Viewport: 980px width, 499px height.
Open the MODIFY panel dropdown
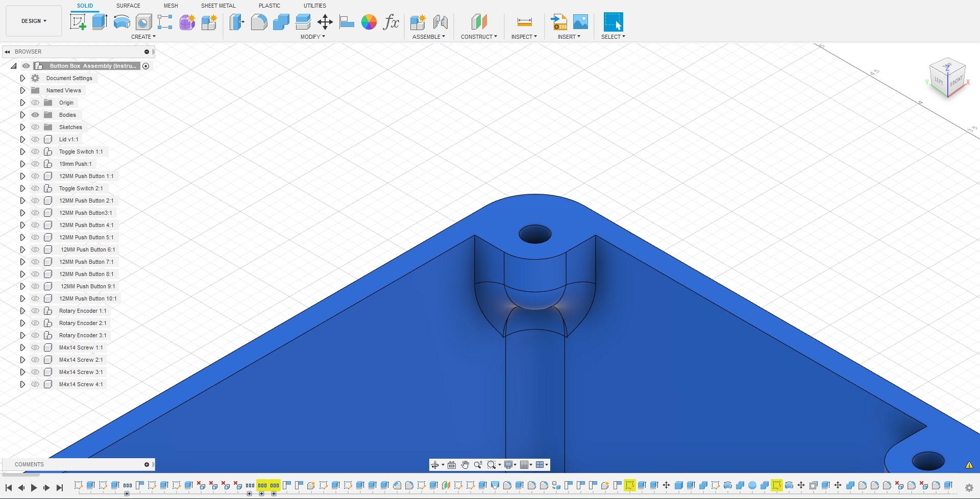pos(312,36)
